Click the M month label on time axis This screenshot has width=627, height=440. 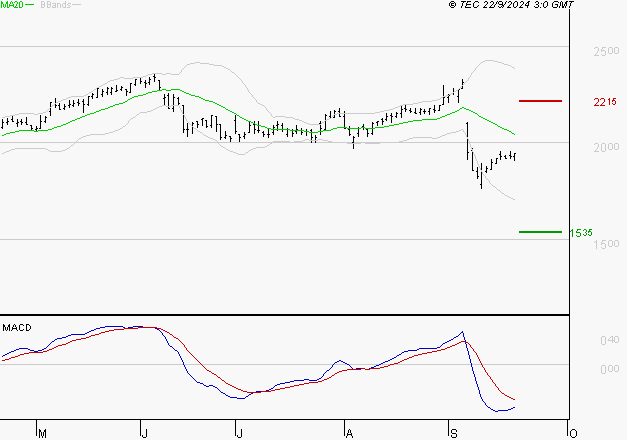click(42, 434)
